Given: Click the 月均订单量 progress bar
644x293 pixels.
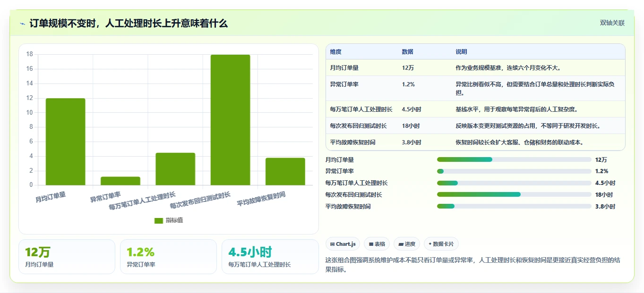Looking at the screenshot, I should (x=514, y=159).
